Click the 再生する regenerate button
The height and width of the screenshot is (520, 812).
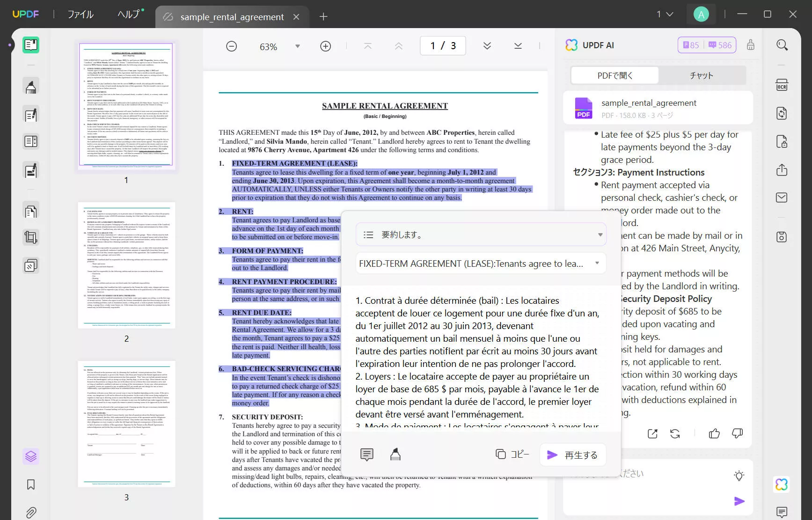click(573, 454)
